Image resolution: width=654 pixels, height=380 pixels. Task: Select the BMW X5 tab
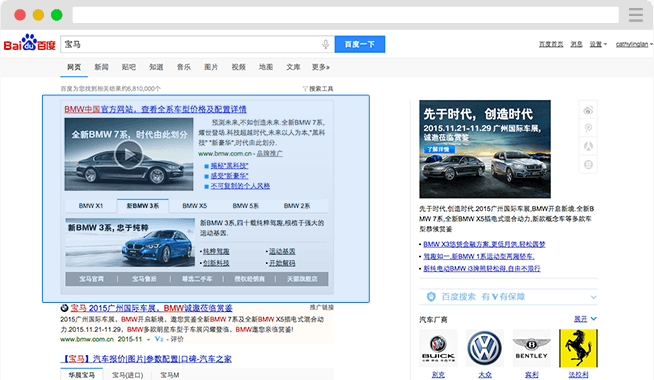194,206
